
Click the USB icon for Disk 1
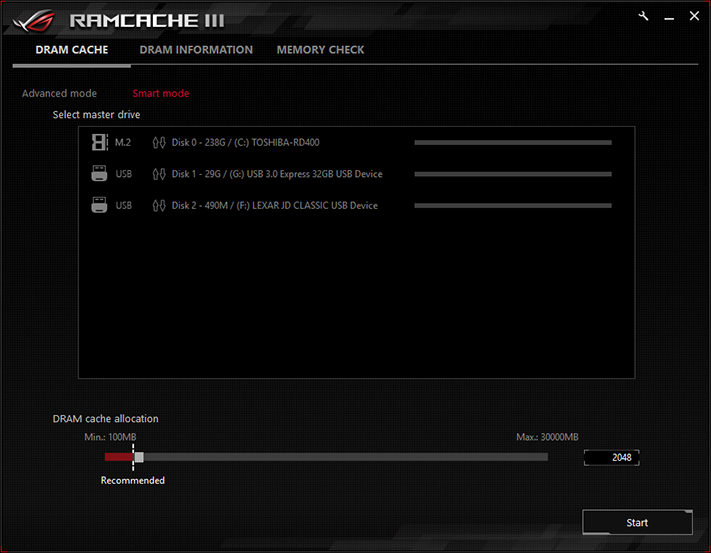[x=99, y=174]
